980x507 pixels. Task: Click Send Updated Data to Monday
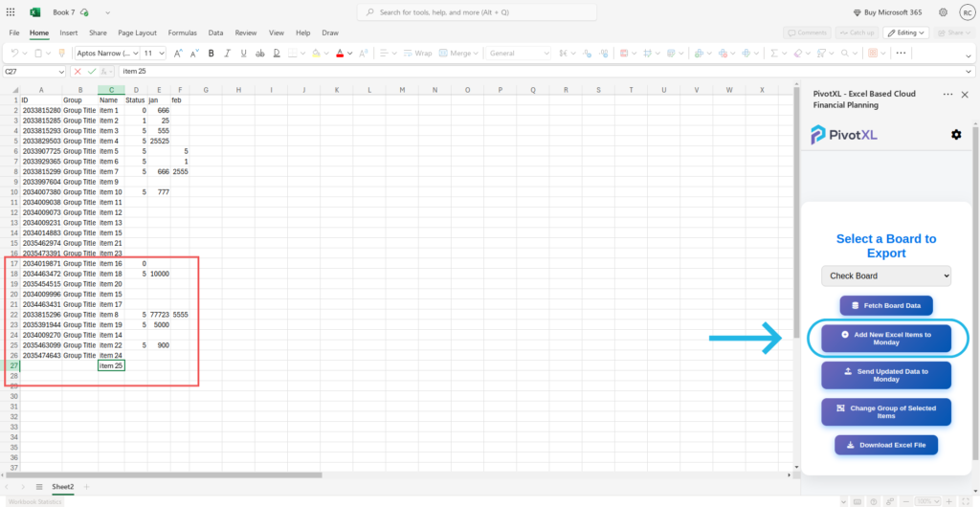pyautogui.click(x=886, y=375)
